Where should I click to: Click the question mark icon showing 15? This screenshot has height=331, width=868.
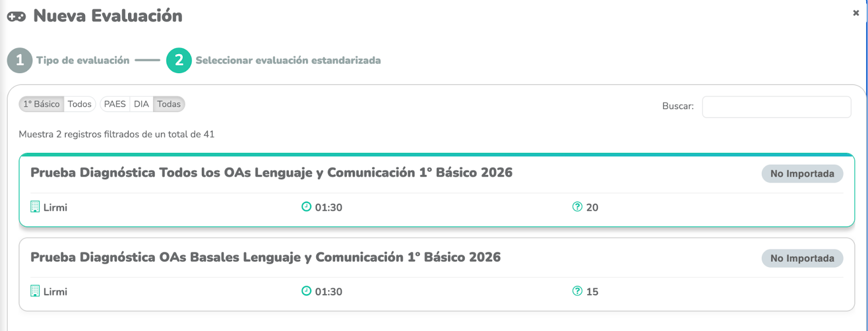[577, 291]
